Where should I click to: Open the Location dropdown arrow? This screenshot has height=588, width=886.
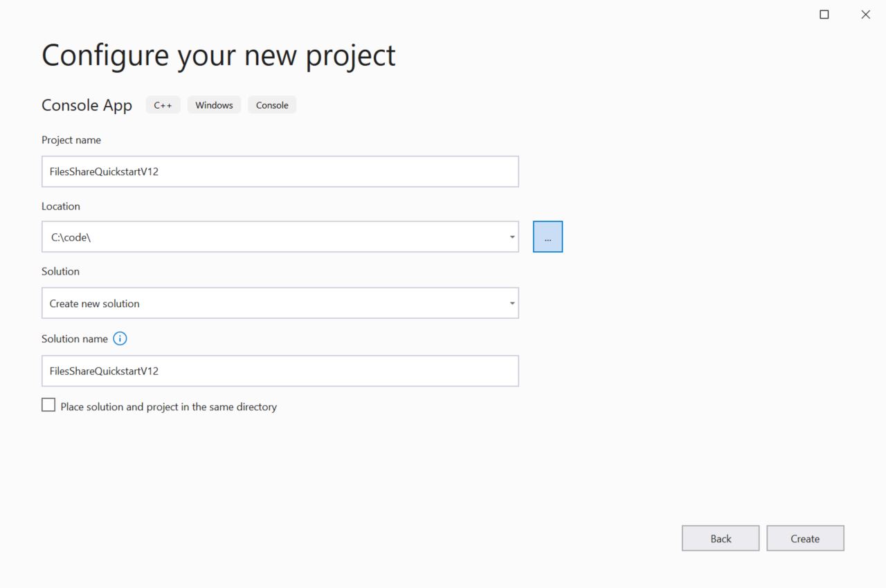pos(512,237)
